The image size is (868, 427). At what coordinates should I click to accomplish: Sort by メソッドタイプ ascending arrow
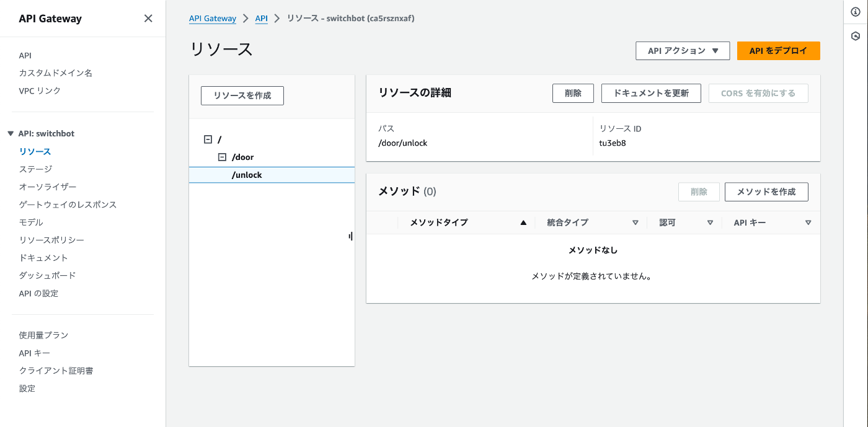[523, 222]
